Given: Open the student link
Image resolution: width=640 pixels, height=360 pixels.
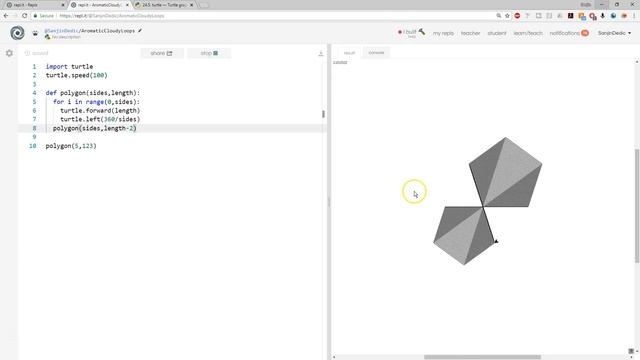Looking at the screenshot, I should tap(497, 33).
